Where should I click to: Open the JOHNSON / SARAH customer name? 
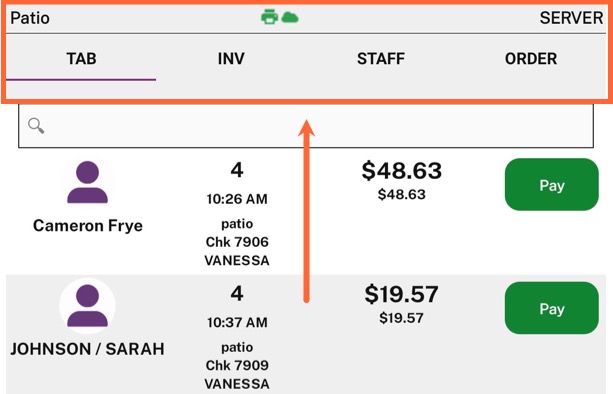pos(88,349)
